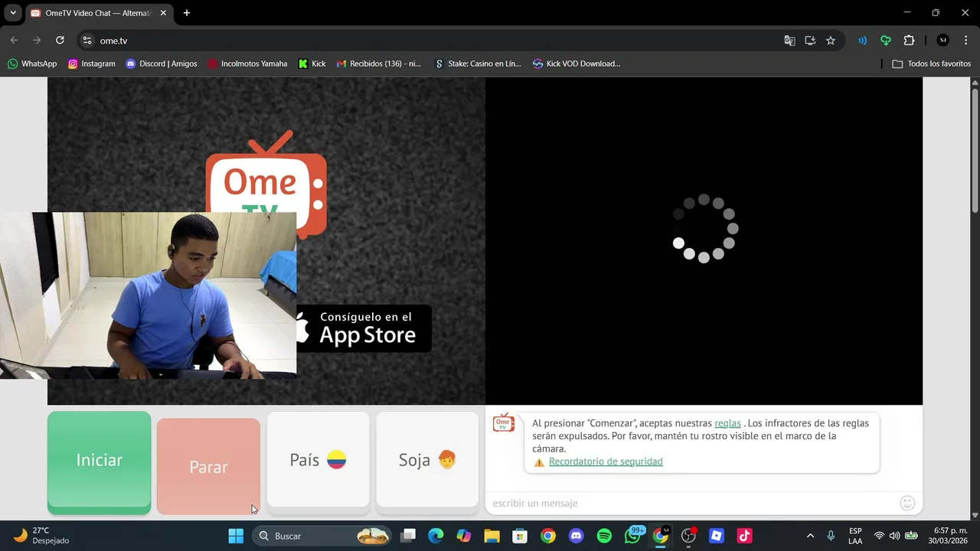Open the Stake: Casino en Lín... bookmark
The width and height of the screenshot is (980, 551).
(x=478, y=64)
